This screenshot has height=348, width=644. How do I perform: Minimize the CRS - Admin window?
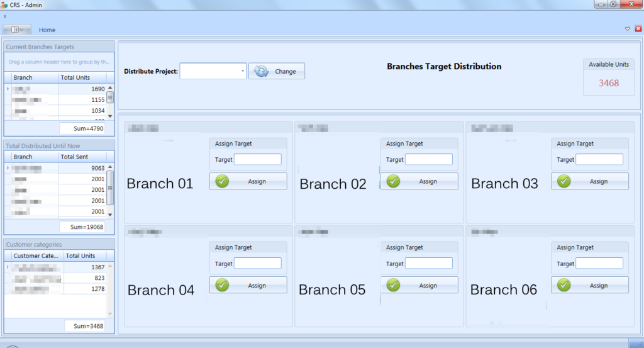[x=601, y=4]
